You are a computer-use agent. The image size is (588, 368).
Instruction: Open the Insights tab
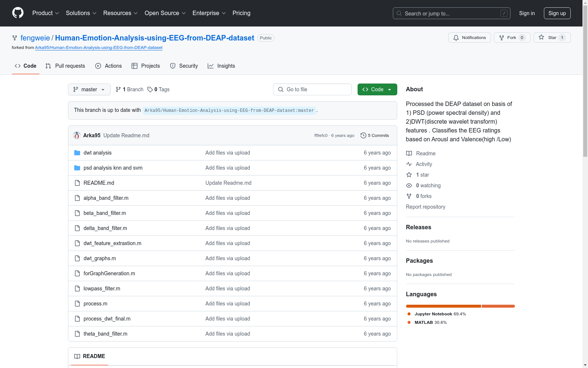coord(221,66)
